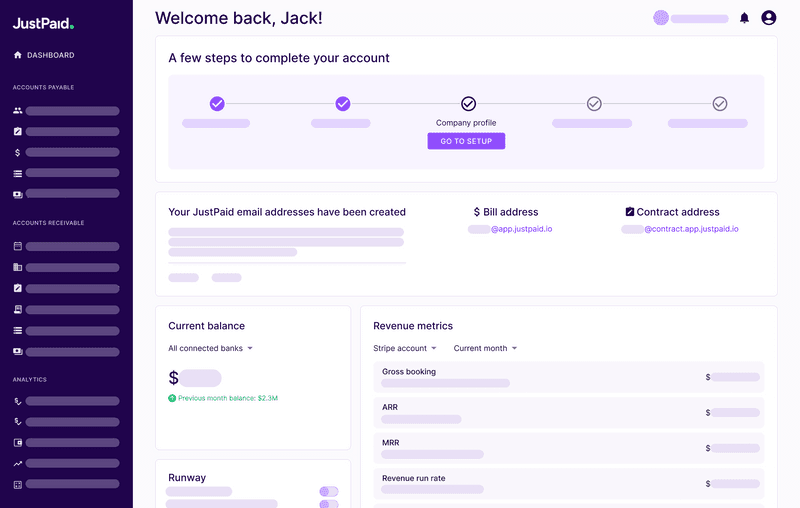Viewport: 800px width, 508px height.
Task: Click the trending-up chart icon in Analytics
Action: point(18,463)
